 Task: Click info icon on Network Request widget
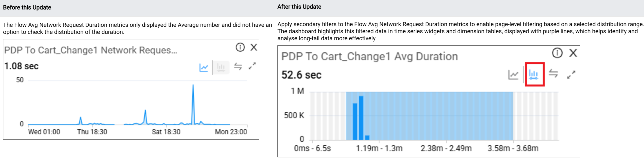[240, 47]
